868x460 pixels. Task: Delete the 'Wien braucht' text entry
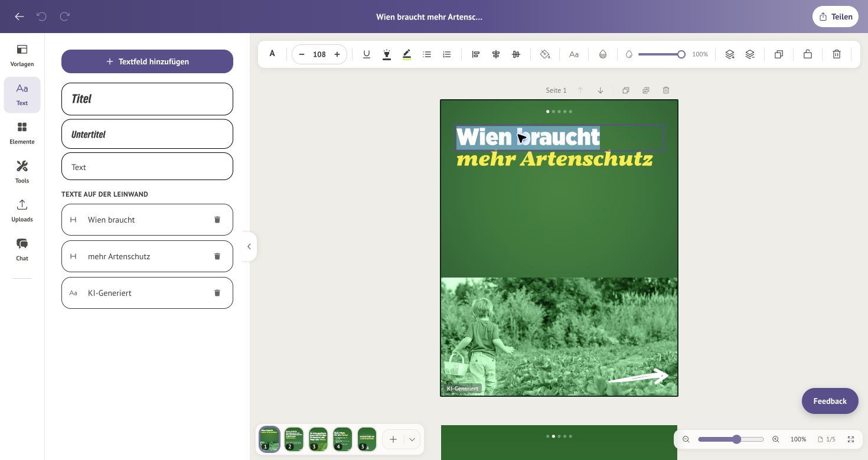[x=217, y=220]
